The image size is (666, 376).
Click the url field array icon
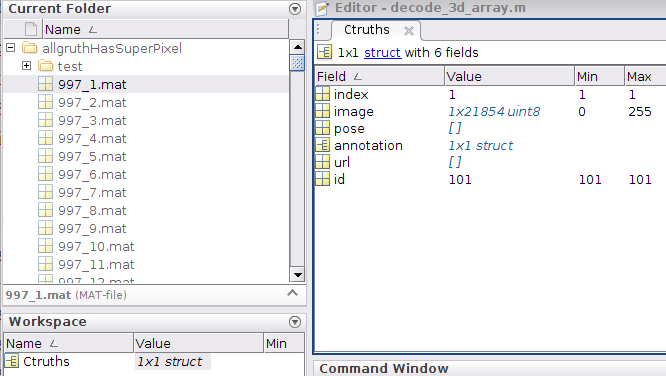[322, 162]
